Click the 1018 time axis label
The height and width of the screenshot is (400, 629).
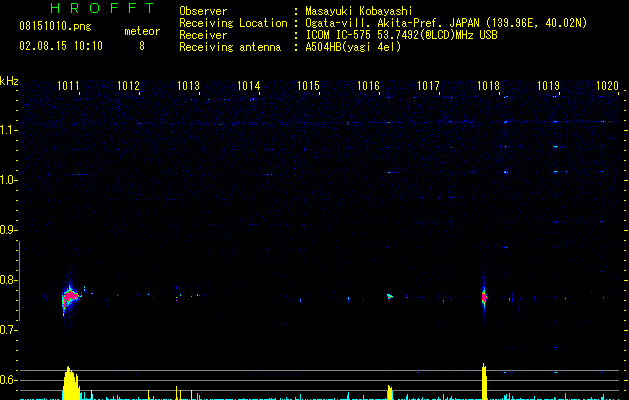click(x=489, y=85)
